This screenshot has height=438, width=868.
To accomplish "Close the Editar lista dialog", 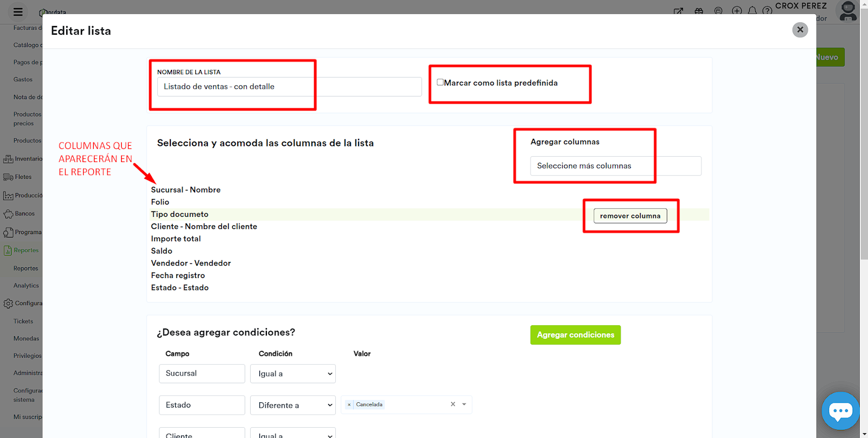I will tap(800, 30).
